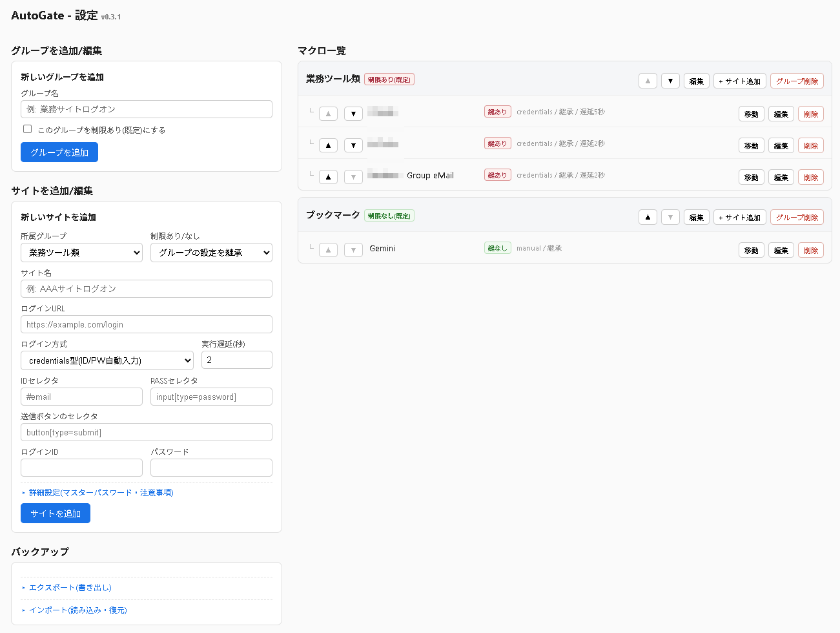Click 削除 on the middle 業務ツール類 site
Screen dimensions: 840x633
pos(811,145)
